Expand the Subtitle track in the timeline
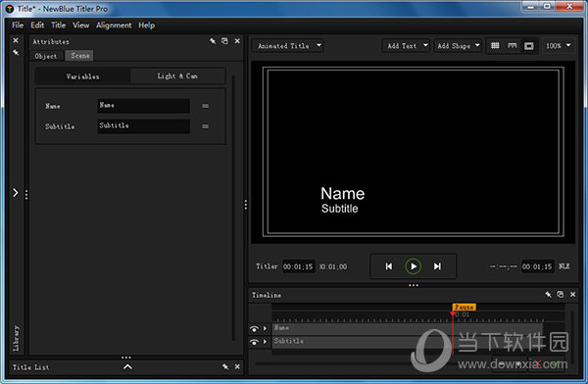The width and height of the screenshot is (588, 384). [266, 342]
